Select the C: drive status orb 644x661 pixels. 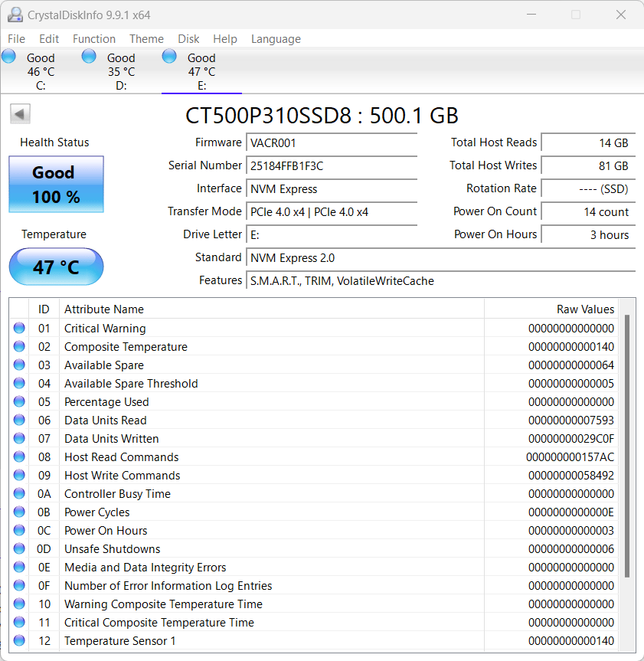coord(8,56)
